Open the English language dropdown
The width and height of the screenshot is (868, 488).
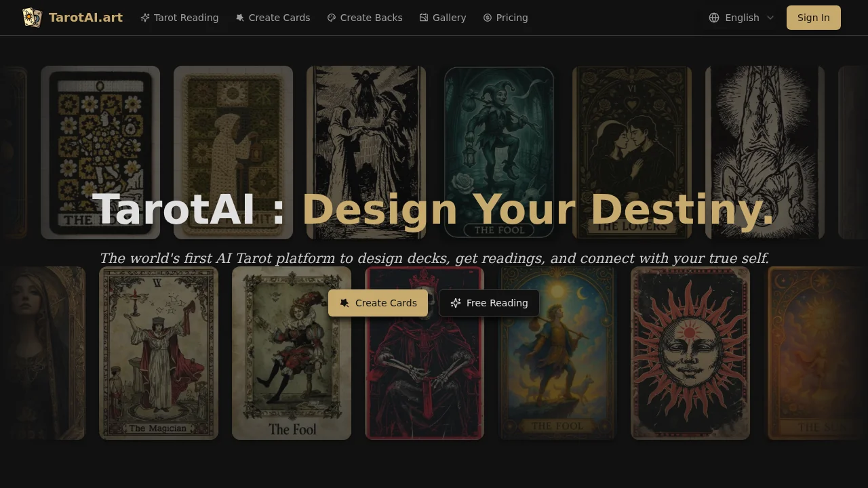coord(742,18)
